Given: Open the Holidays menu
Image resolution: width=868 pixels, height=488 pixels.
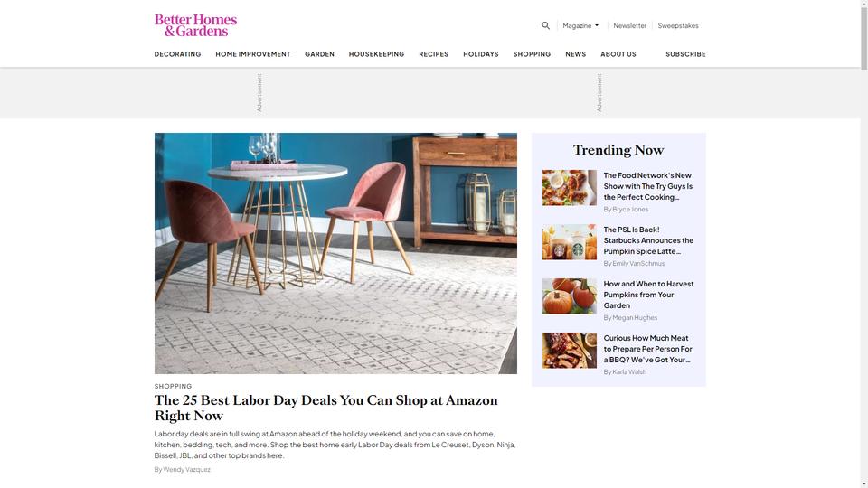Looking at the screenshot, I should tap(480, 54).
